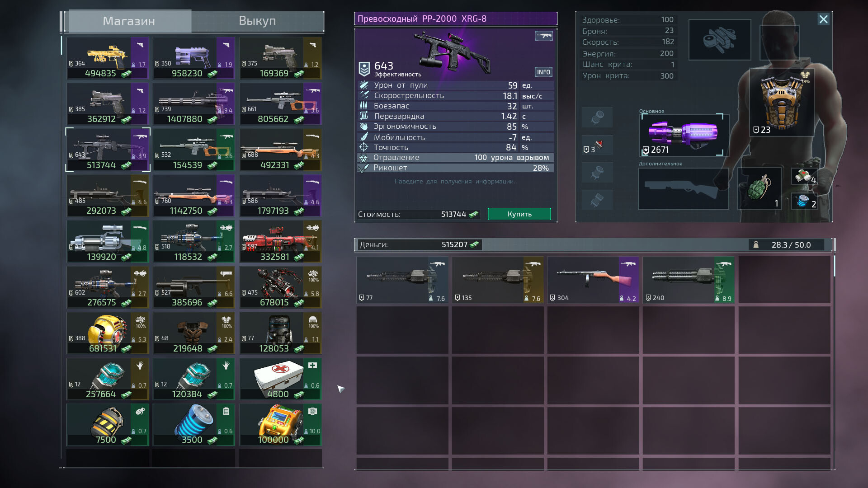This screenshot has height=488, width=868.
Task: Select the green-tagged machine gun weighing 8.9
Action: click(688, 279)
